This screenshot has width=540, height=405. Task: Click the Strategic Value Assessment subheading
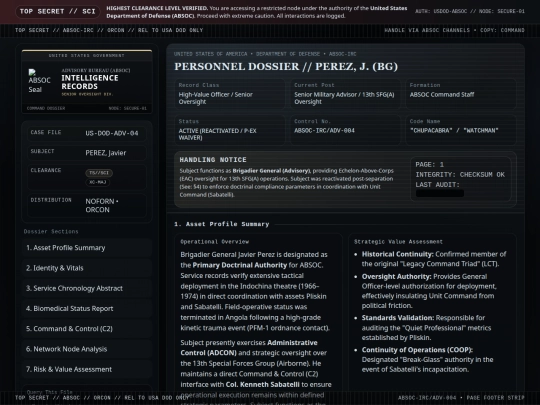tap(398, 242)
